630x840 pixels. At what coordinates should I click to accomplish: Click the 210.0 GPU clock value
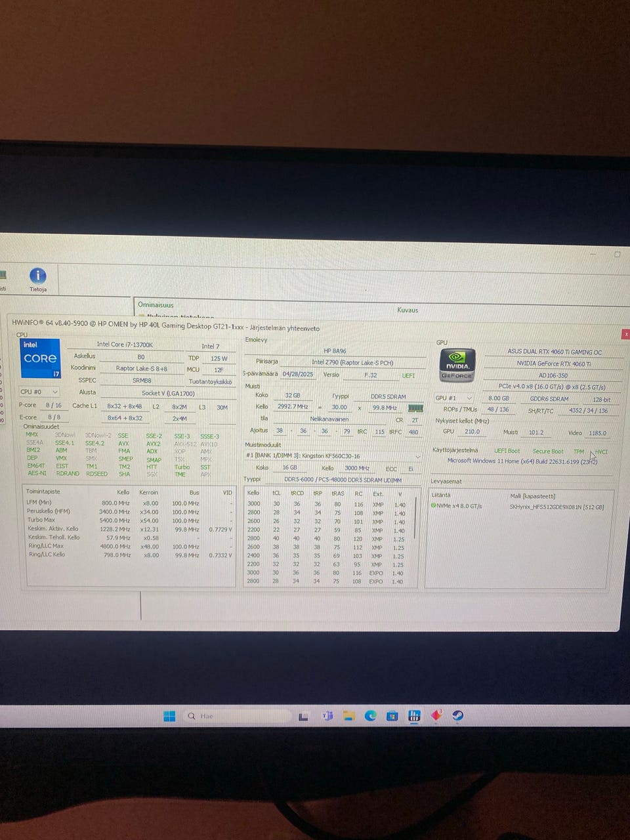pos(472,432)
